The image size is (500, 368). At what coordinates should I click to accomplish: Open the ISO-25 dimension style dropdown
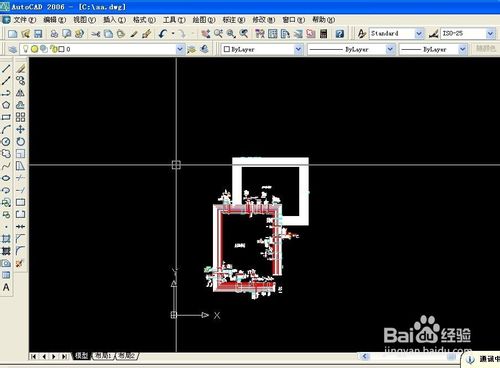point(490,34)
